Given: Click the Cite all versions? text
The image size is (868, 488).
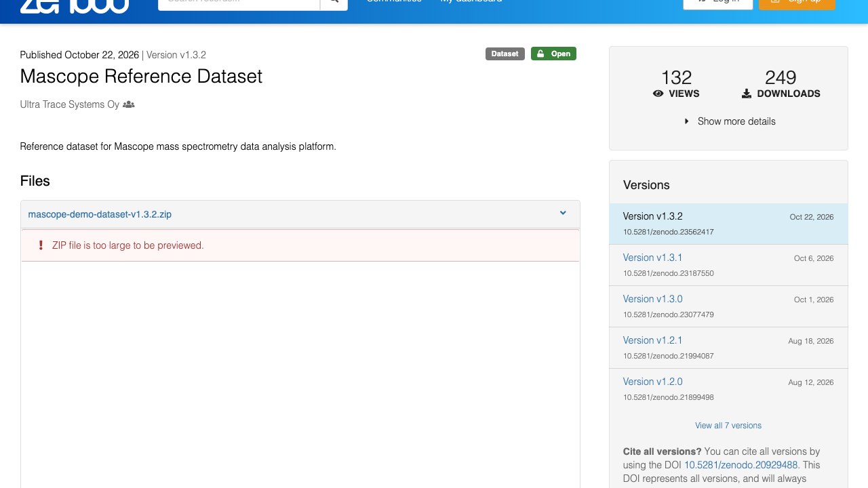Looking at the screenshot, I should tap(662, 451).
